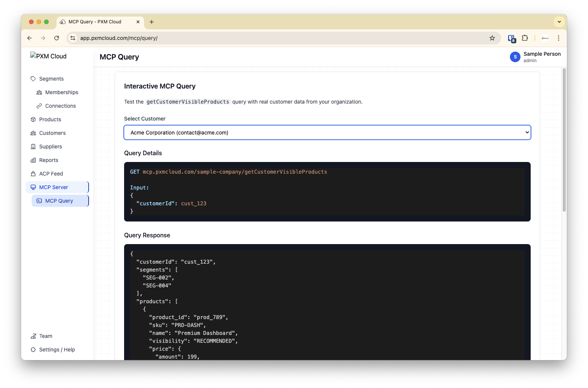Reload the page

tap(57, 38)
